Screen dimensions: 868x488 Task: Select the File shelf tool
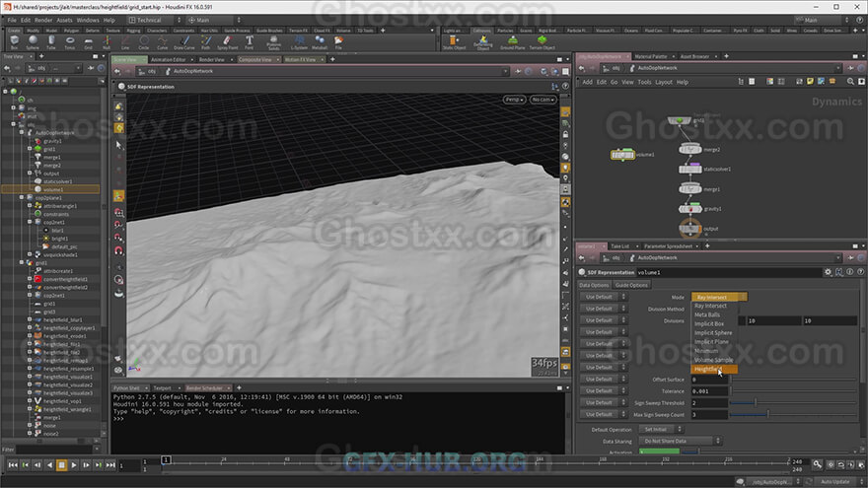pyautogui.click(x=338, y=42)
